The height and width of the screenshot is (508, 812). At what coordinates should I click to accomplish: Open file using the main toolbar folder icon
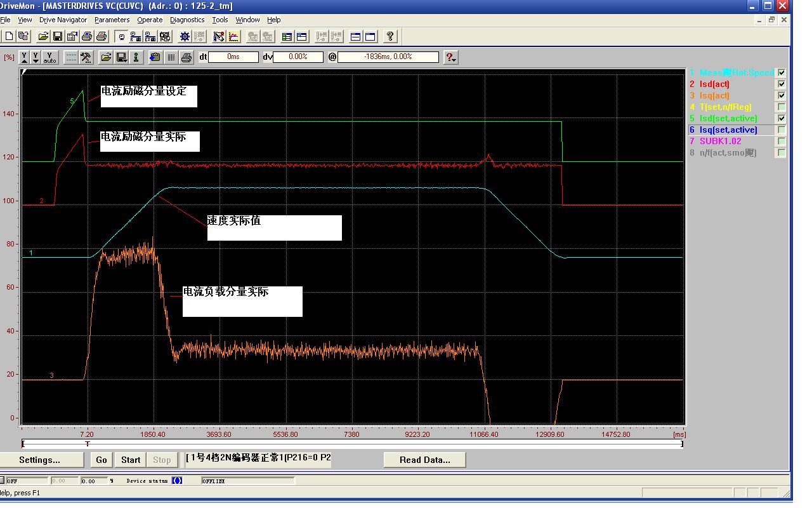(44, 37)
